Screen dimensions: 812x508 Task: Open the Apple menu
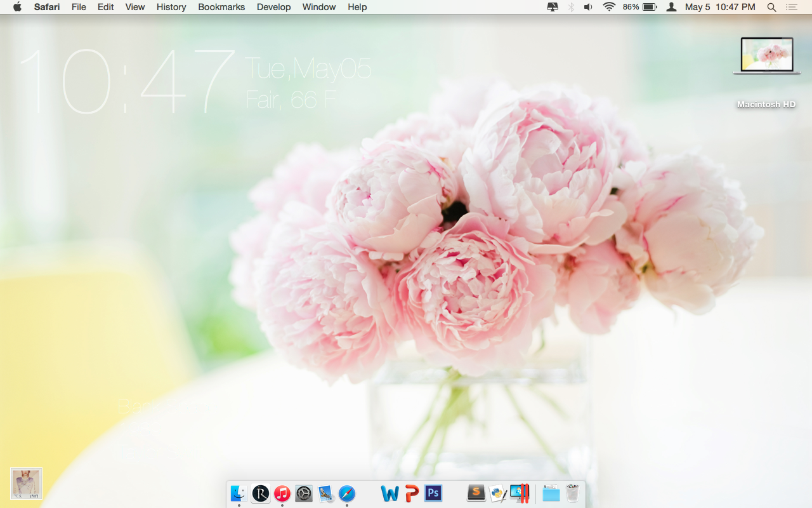pos(17,7)
